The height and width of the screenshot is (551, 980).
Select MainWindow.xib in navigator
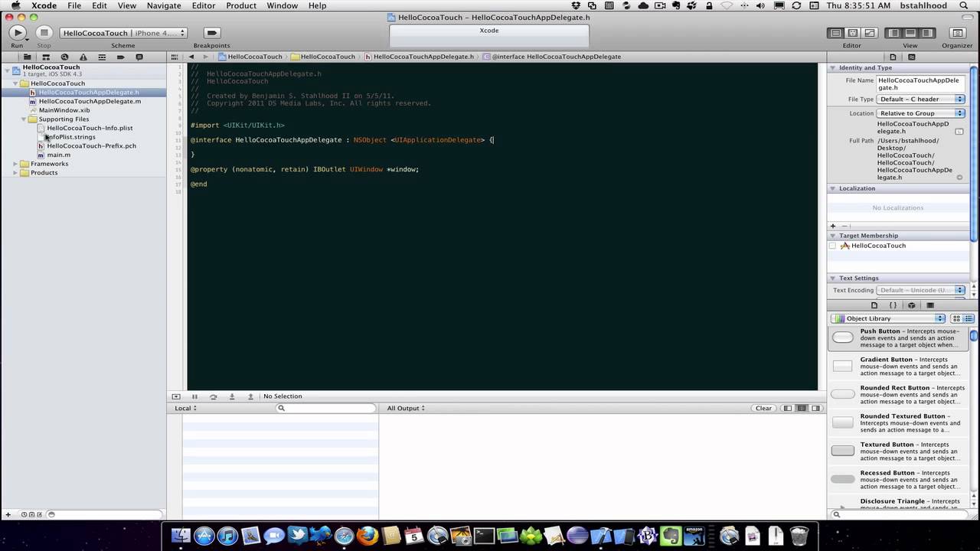pos(64,110)
